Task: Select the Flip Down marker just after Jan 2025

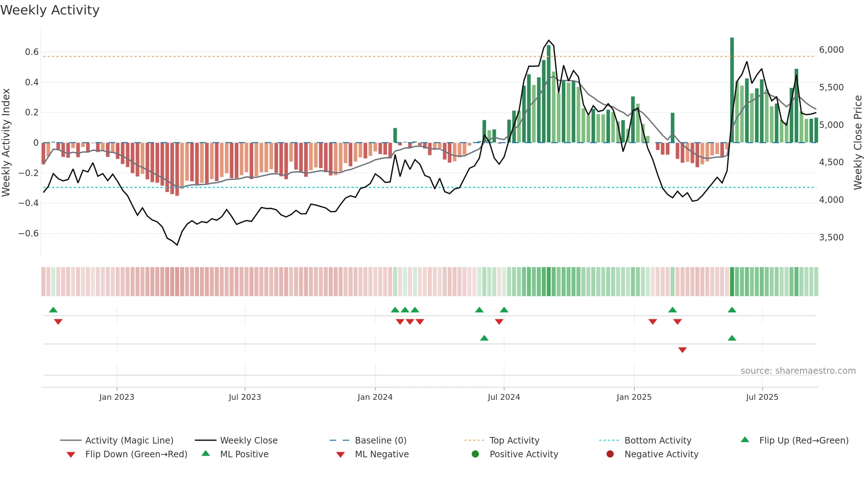Action: click(653, 322)
